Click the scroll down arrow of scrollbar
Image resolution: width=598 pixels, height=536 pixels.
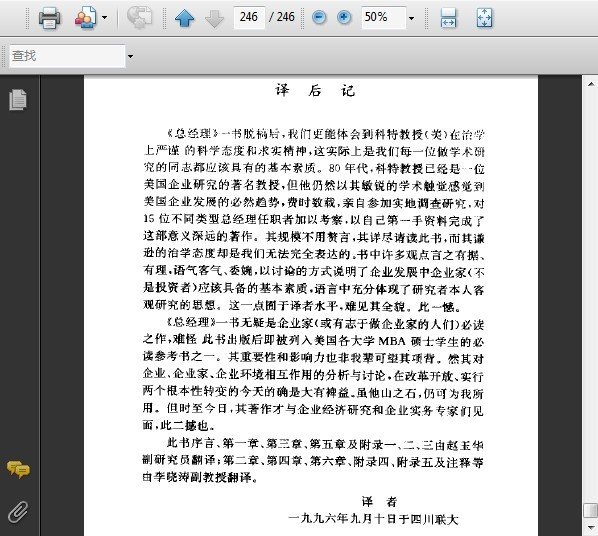[590, 528]
